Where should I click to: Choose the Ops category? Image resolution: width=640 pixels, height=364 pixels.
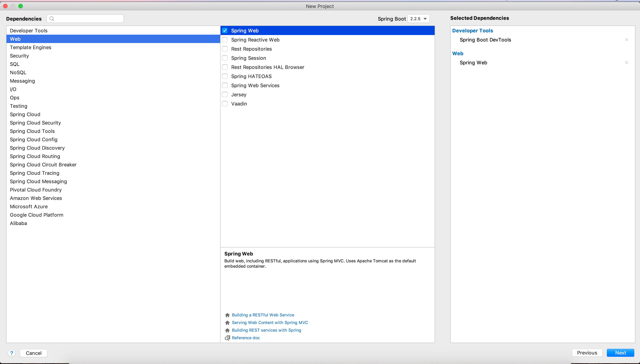(x=113, y=97)
